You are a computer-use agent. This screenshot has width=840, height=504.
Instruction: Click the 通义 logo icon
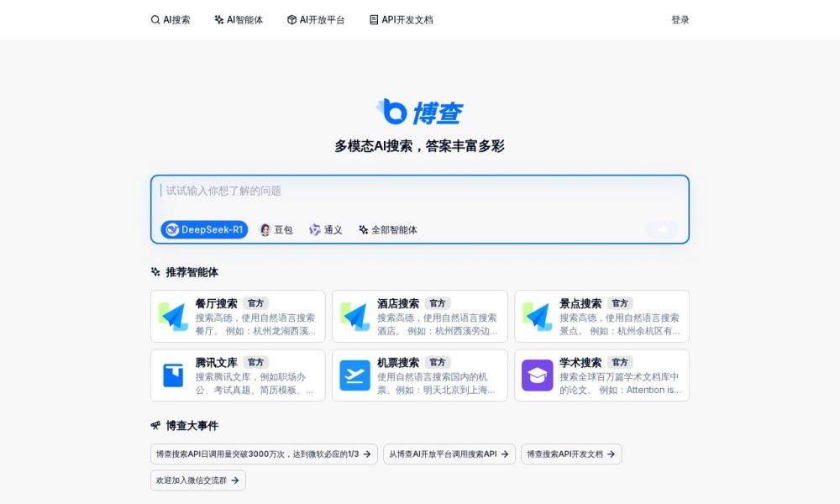[314, 230]
